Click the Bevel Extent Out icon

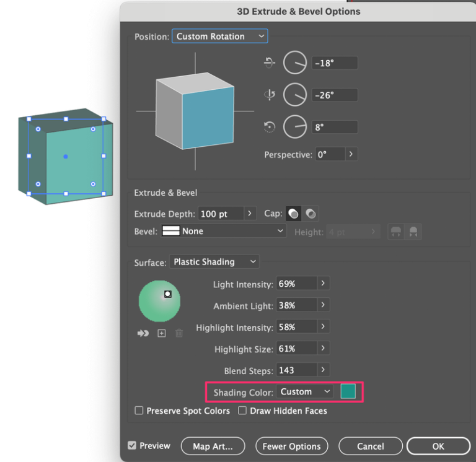point(396,232)
